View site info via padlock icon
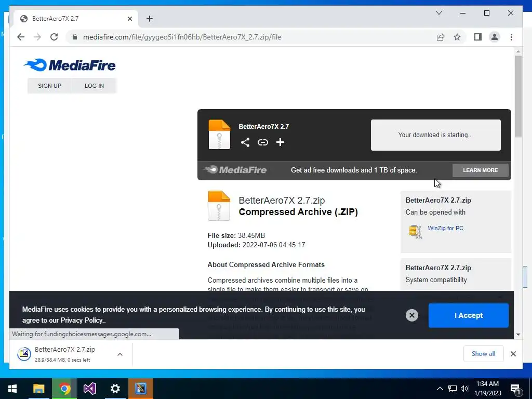532x399 pixels. [75, 37]
